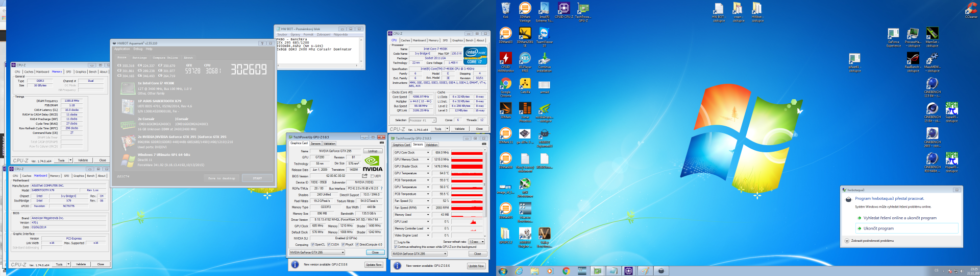This screenshot has height=276, width=980.
Task: Open the GPU selector dropdown in GPU-Z Sensors window
Action: click(419, 254)
